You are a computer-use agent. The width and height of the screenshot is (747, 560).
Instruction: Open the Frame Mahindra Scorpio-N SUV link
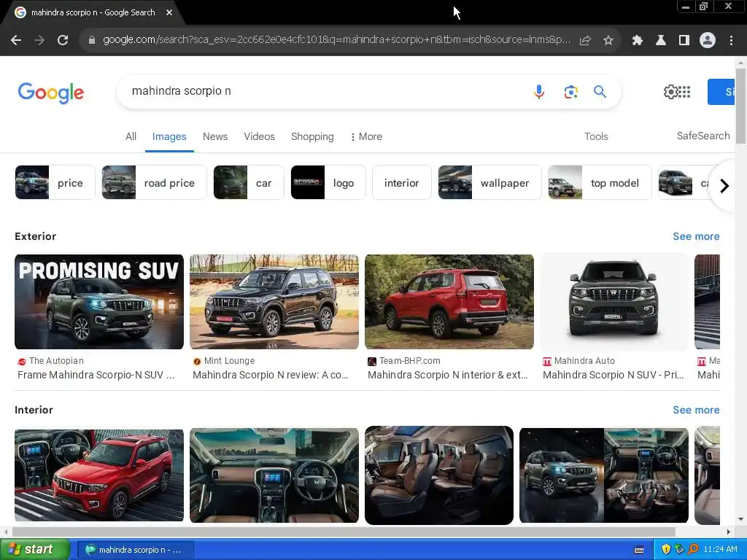96,375
